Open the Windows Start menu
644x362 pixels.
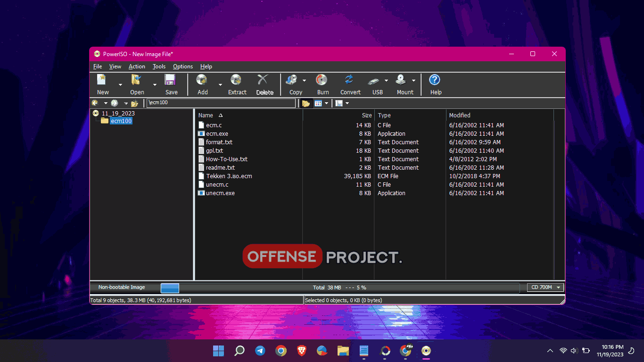pos(218,351)
